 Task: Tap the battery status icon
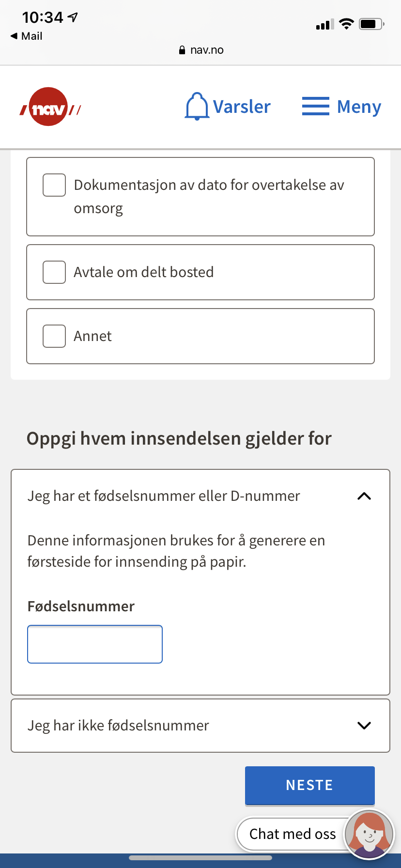(371, 24)
